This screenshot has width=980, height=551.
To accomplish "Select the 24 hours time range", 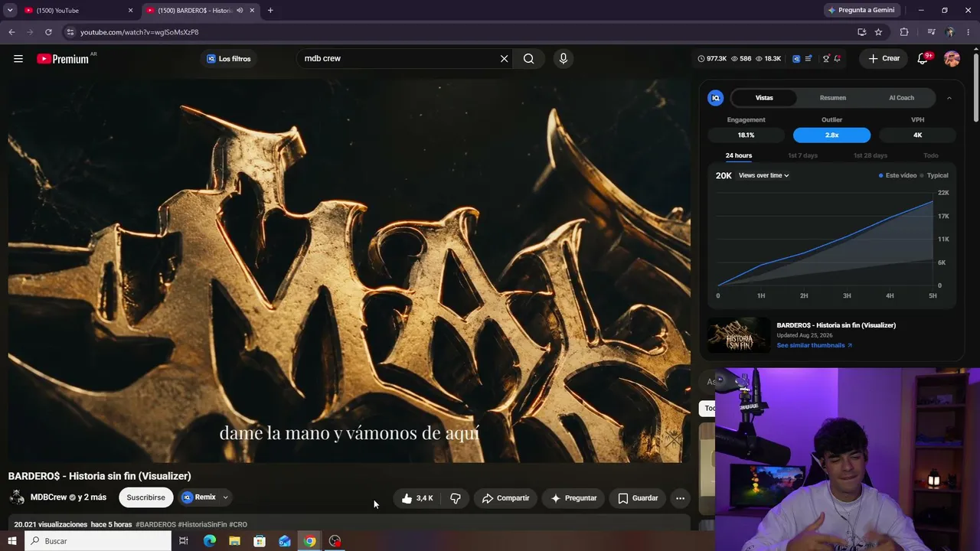I will [739, 155].
